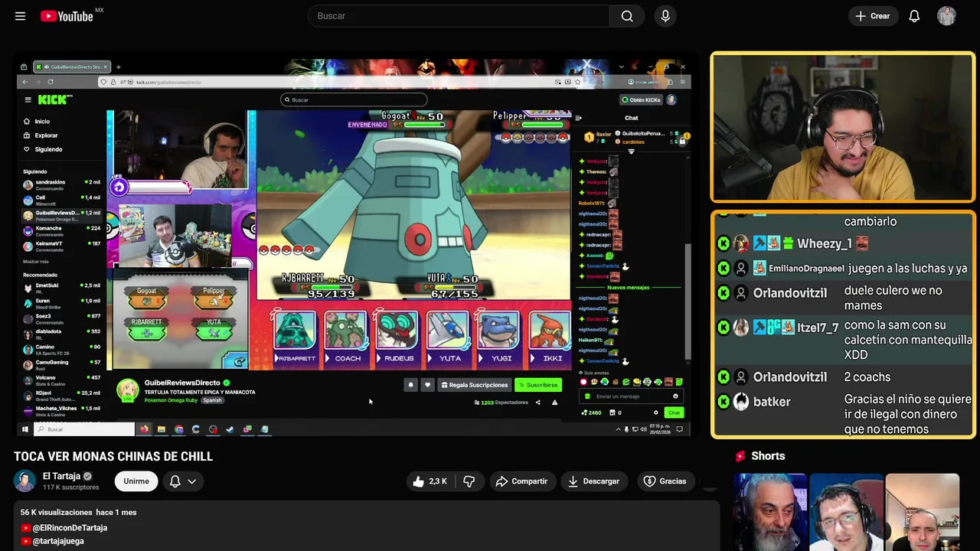Toggle channel notifications bell beside Unirme

tap(175, 481)
